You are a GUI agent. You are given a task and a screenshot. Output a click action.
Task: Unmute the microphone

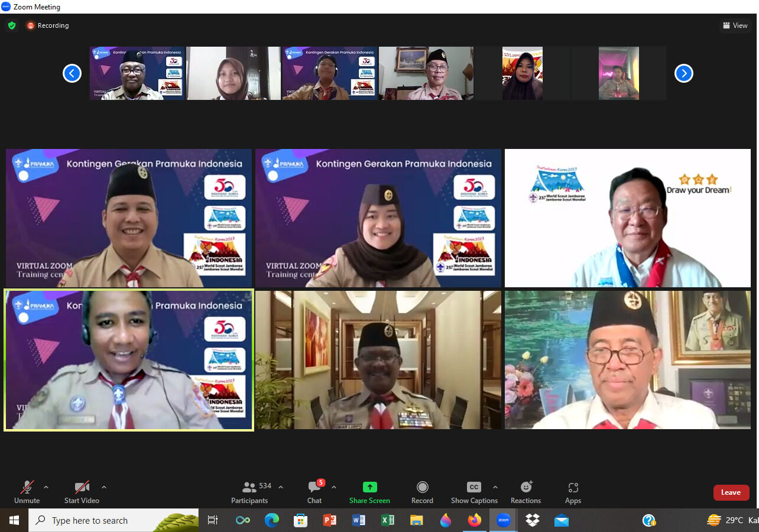coord(27,492)
